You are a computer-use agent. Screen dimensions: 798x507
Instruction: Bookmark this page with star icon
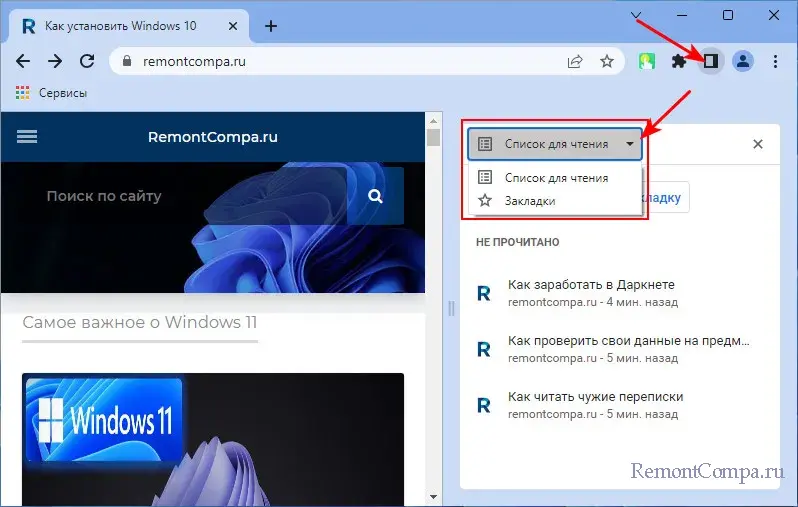(x=606, y=61)
